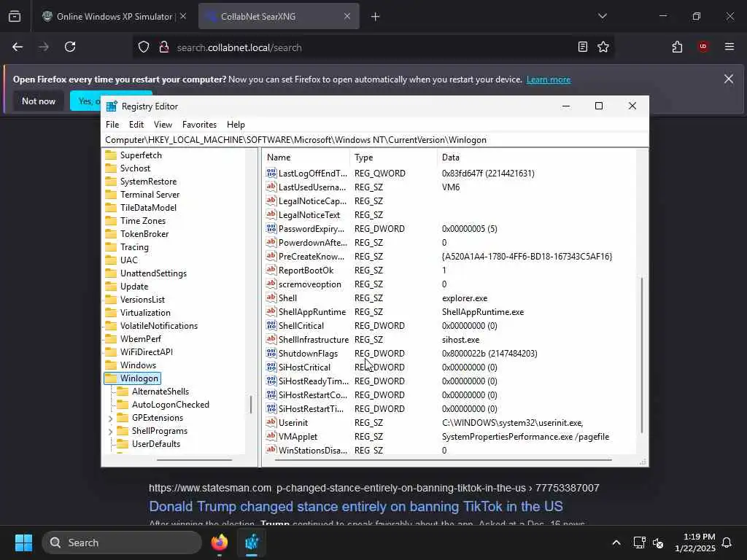This screenshot has height=560, width=747.
Task: Sort values by the Type column header
Action: coord(393,157)
